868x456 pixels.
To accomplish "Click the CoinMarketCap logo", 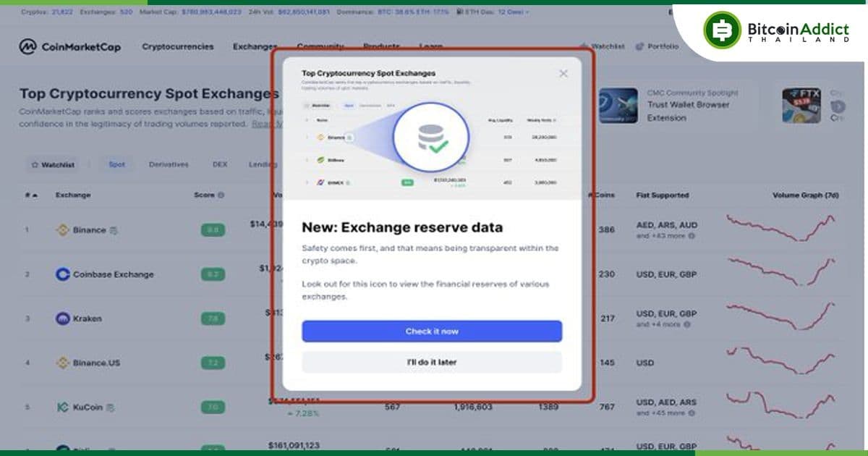I will pos(70,47).
